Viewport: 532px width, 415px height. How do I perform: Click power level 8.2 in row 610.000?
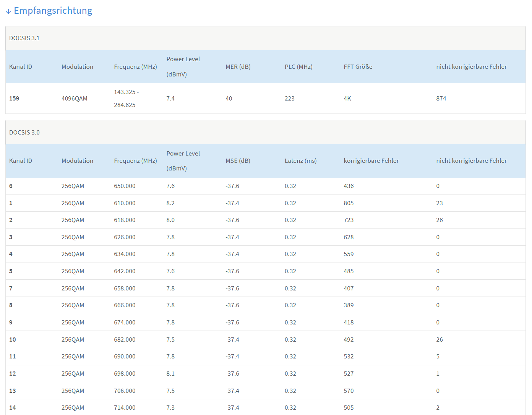pos(170,203)
